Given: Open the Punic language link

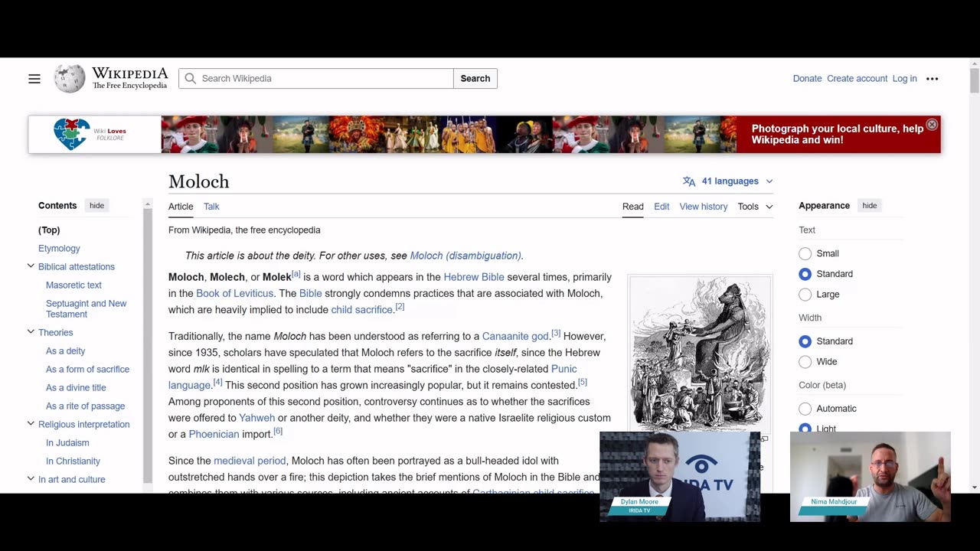Looking at the screenshot, I should click(563, 369).
